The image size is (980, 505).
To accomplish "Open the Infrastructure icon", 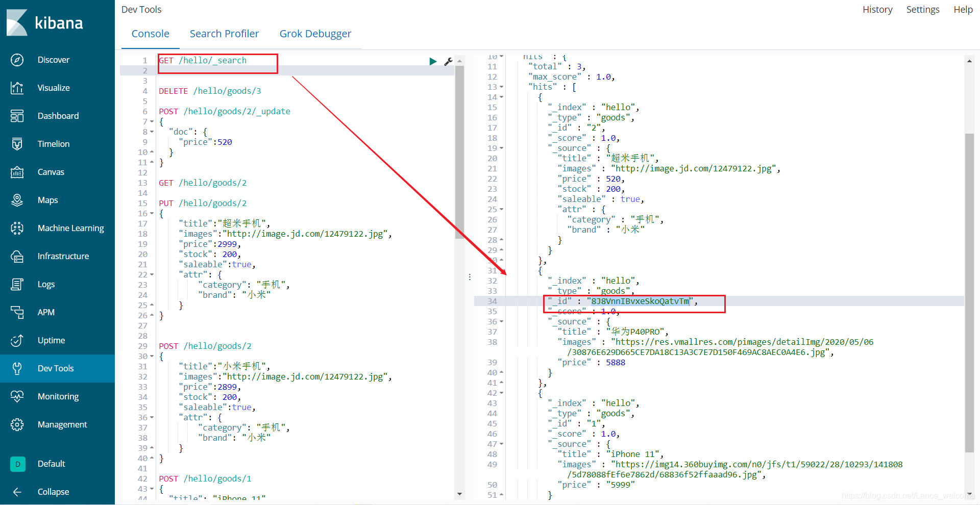I will click(17, 256).
